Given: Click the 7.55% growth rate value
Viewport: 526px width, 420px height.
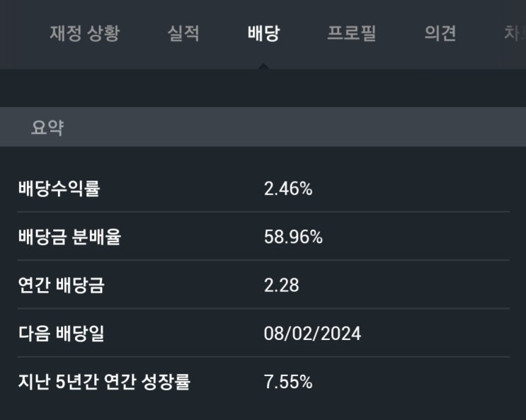Looking at the screenshot, I should point(288,382).
